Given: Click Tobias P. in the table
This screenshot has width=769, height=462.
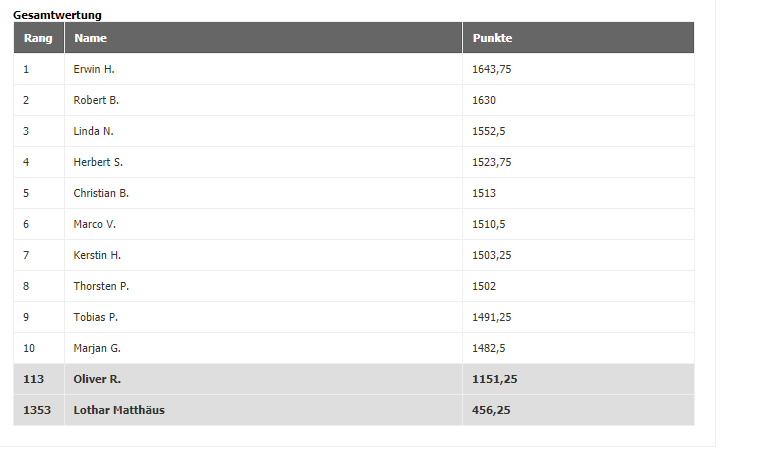Looking at the screenshot, I should 96,317.
